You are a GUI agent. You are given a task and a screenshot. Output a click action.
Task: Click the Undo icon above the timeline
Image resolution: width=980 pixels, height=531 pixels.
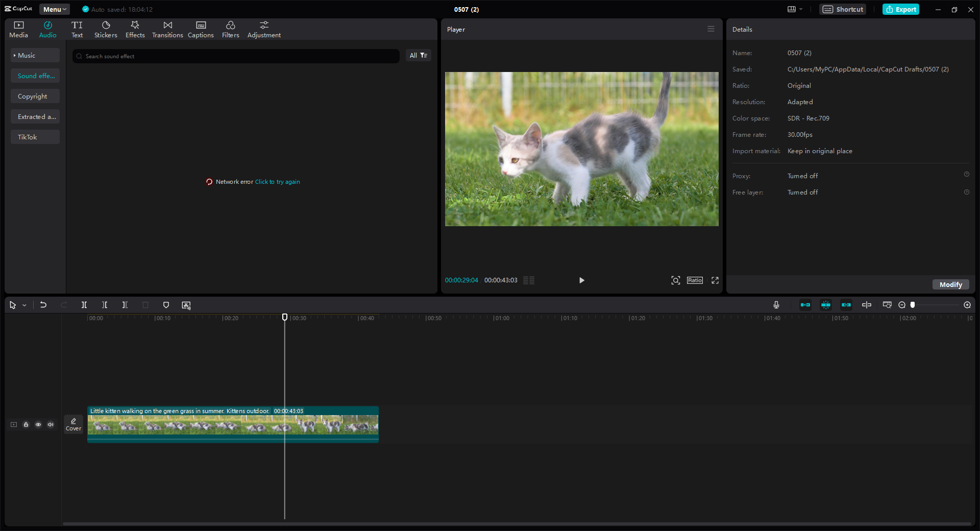pyautogui.click(x=43, y=305)
